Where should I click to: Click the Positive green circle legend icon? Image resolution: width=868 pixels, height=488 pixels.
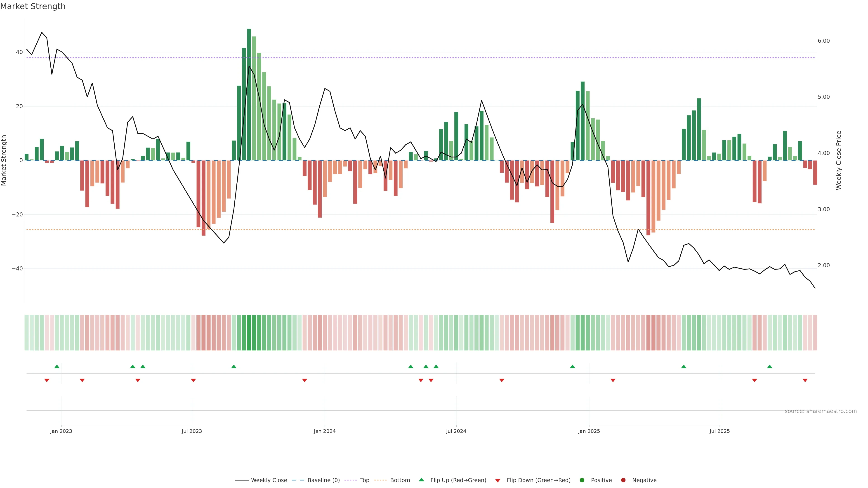point(582,480)
